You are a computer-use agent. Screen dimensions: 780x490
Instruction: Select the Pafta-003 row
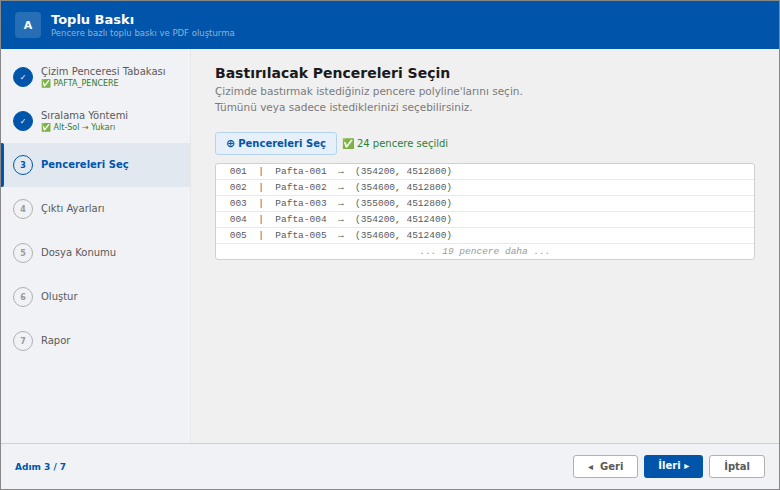[x=485, y=203]
